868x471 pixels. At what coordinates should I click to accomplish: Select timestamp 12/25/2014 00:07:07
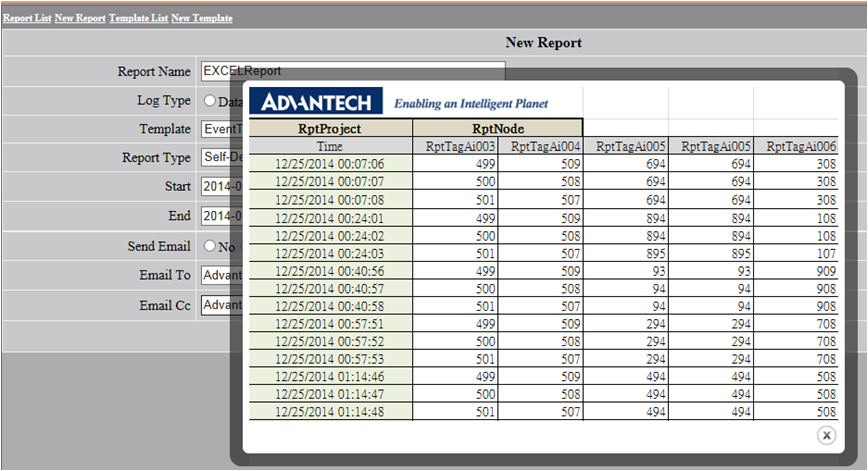click(330, 182)
